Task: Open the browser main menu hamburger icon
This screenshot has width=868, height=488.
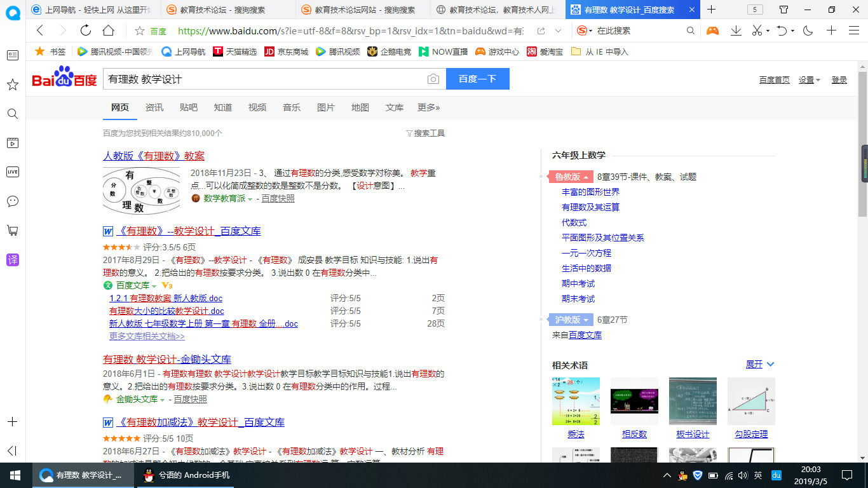Action: click(854, 30)
